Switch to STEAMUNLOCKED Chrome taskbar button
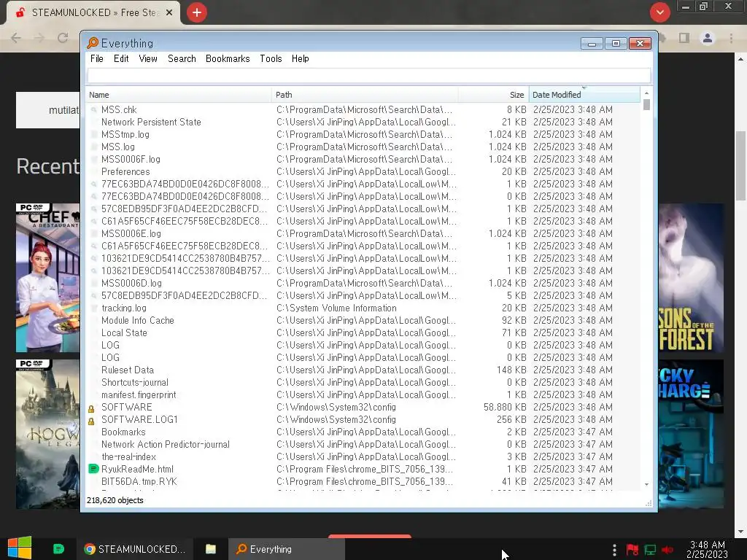The image size is (747, 560). click(135, 549)
